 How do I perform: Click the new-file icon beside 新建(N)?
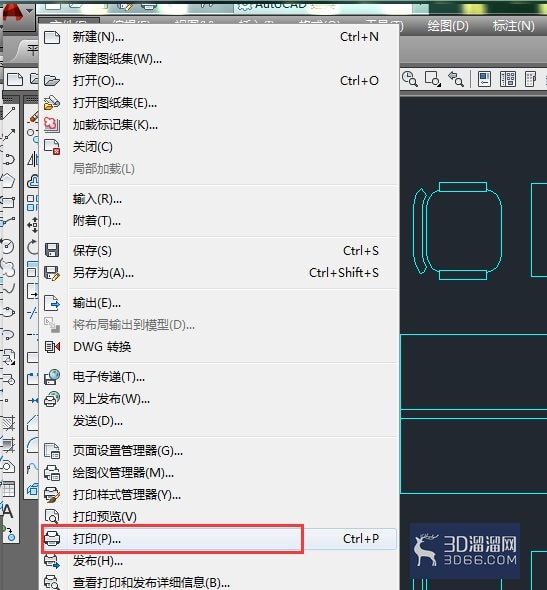(x=52, y=38)
